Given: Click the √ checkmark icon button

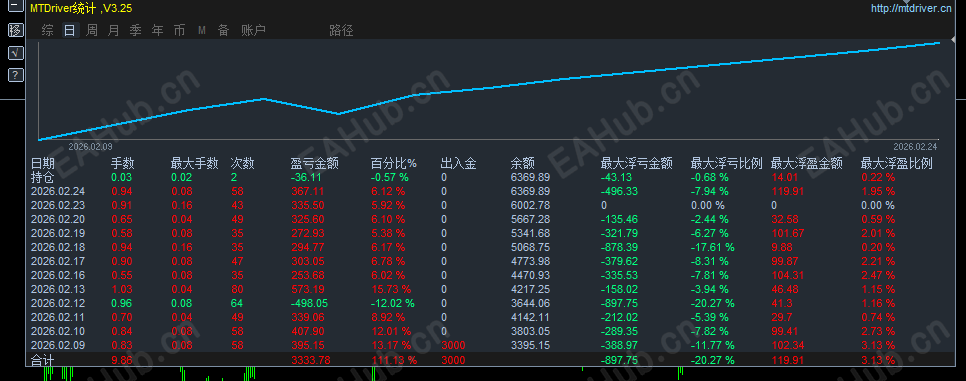Looking at the screenshot, I should (15, 52).
